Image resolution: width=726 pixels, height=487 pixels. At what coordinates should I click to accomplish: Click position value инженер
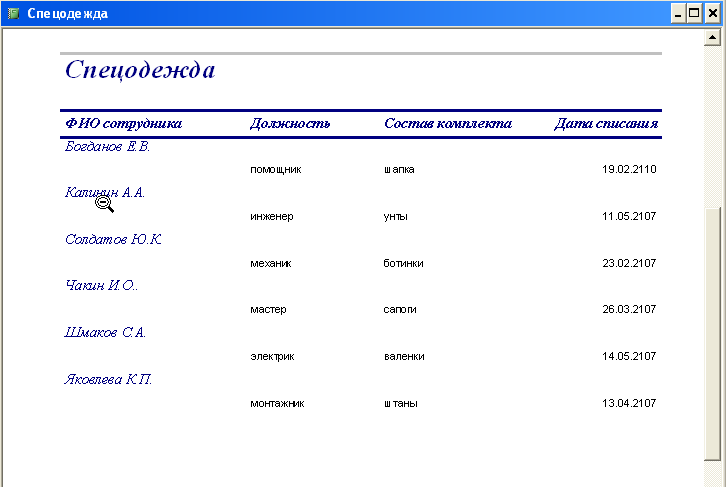272,217
